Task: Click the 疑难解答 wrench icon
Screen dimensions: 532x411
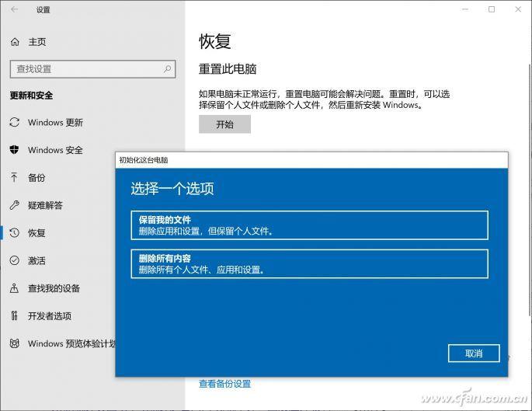Action: coord(14,205)
